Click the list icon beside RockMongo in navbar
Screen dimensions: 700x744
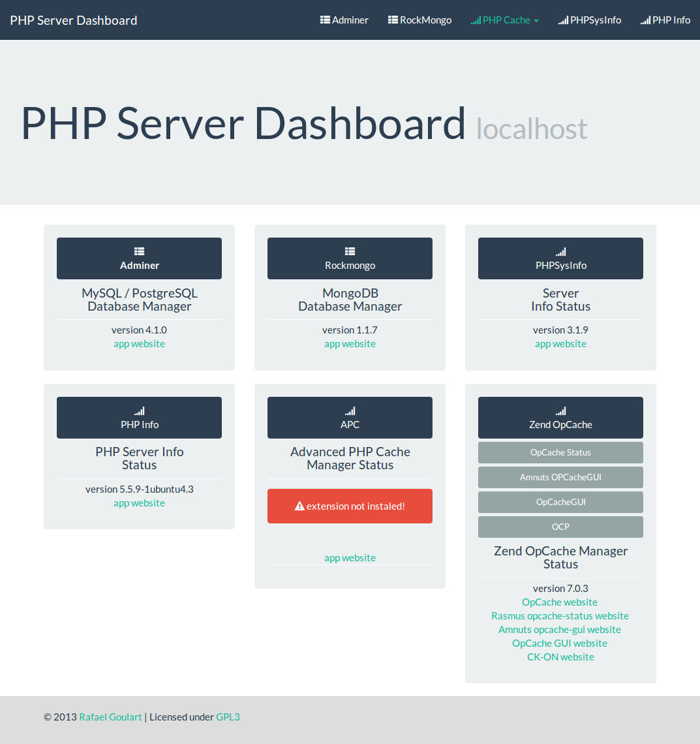393,20
